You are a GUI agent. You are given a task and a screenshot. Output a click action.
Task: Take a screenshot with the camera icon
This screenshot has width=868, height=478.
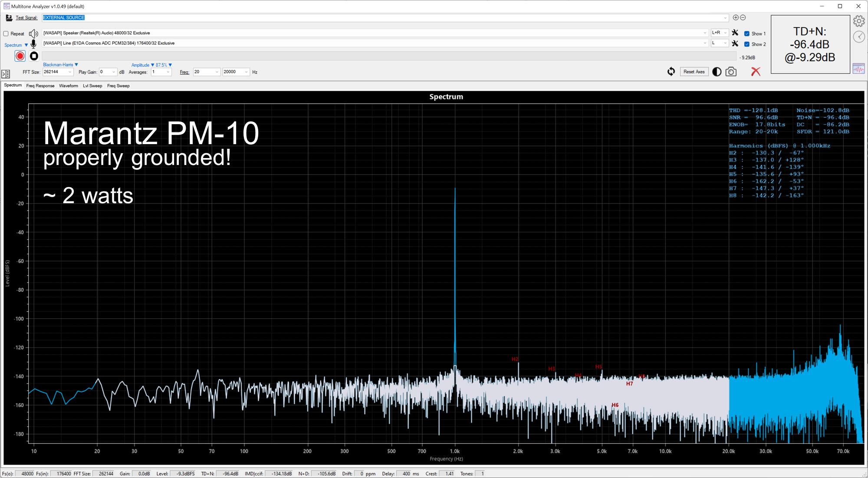pos(731,72)
